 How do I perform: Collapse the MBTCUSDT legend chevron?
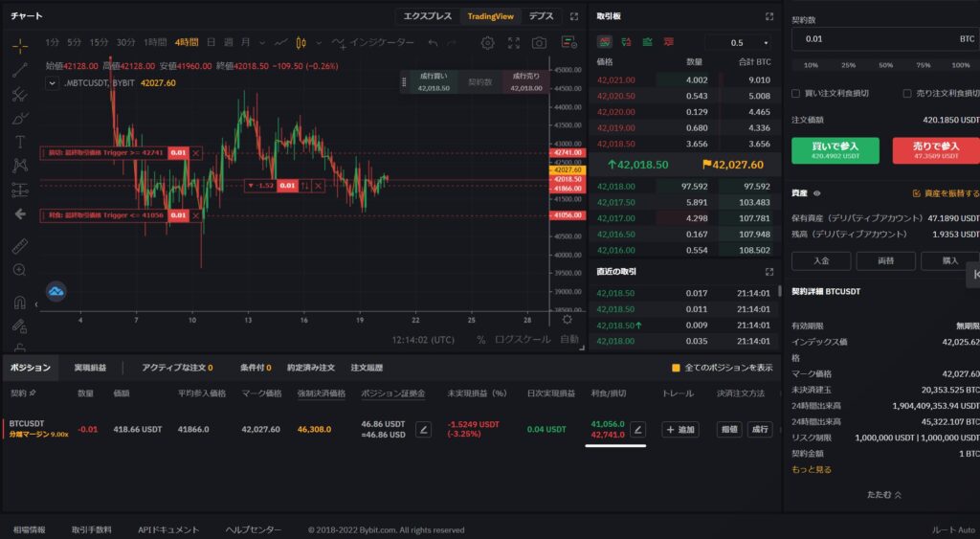tap(52, 82)
